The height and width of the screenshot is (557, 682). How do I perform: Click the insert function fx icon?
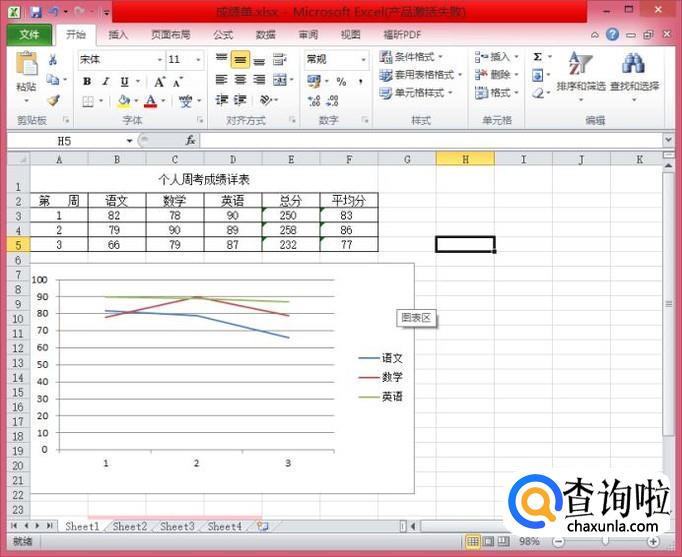click(190, 141)
